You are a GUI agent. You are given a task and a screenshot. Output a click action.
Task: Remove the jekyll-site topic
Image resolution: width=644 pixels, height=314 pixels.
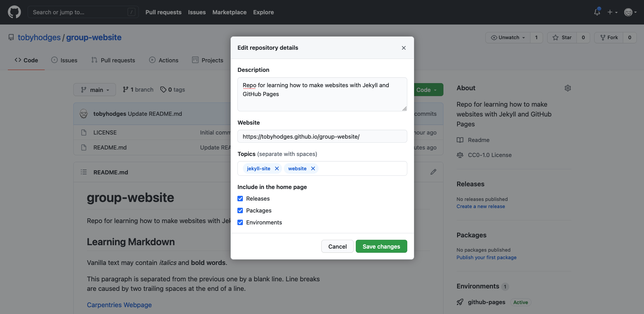[277, 169]
